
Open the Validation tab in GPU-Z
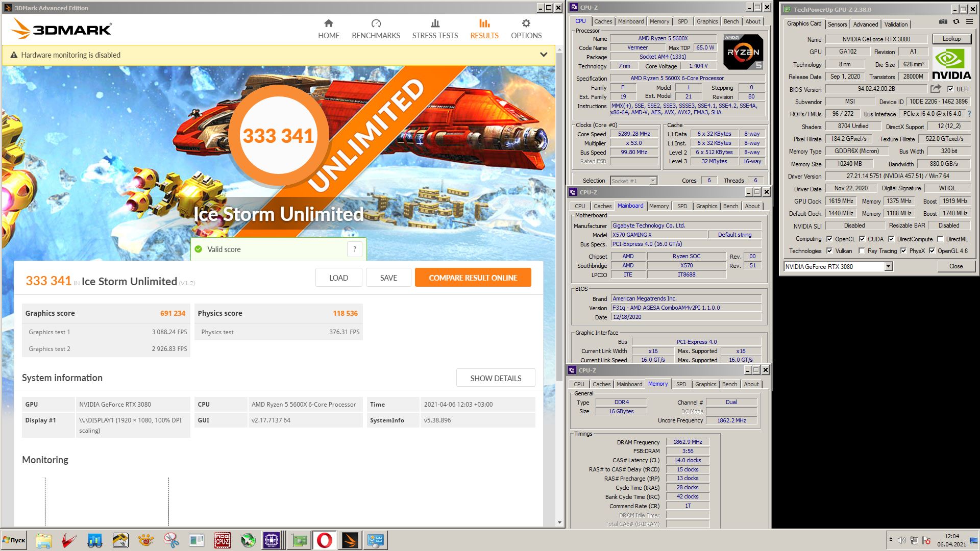(896, 24)
